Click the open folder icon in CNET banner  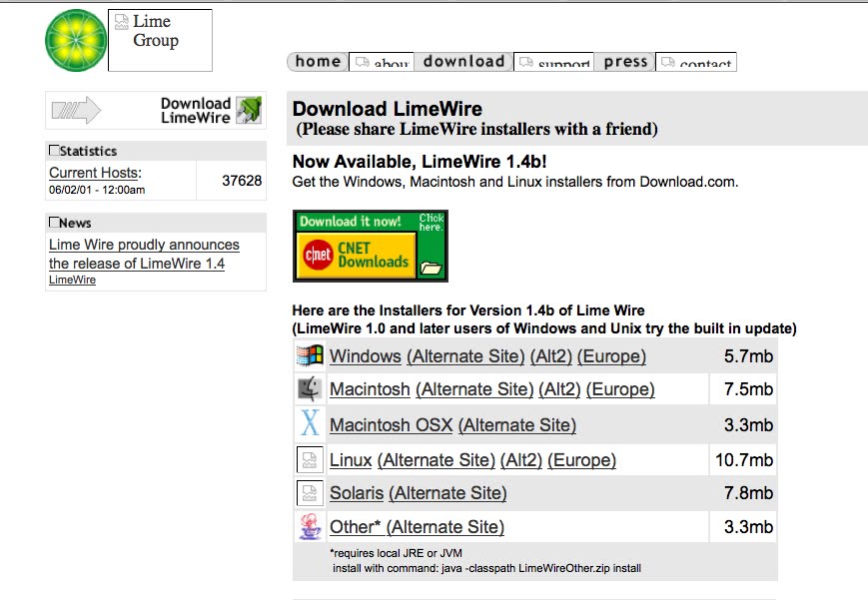click(x=431, y=268)
